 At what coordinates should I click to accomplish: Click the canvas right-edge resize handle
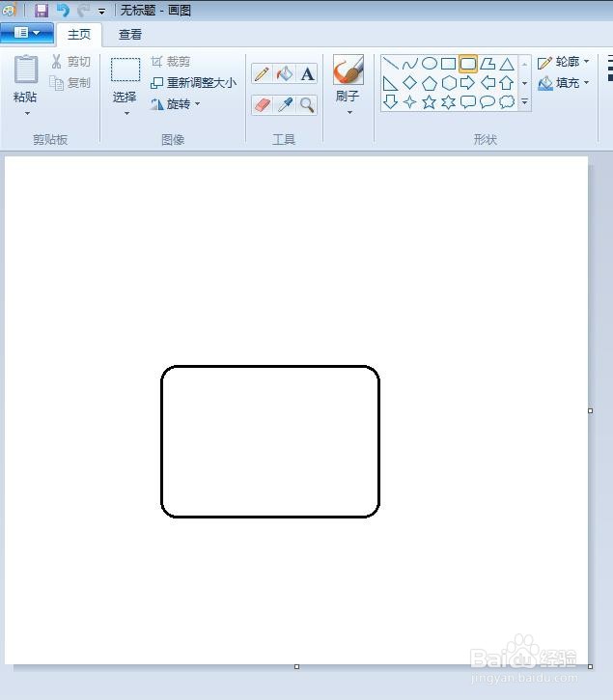[x=590, y=410]
